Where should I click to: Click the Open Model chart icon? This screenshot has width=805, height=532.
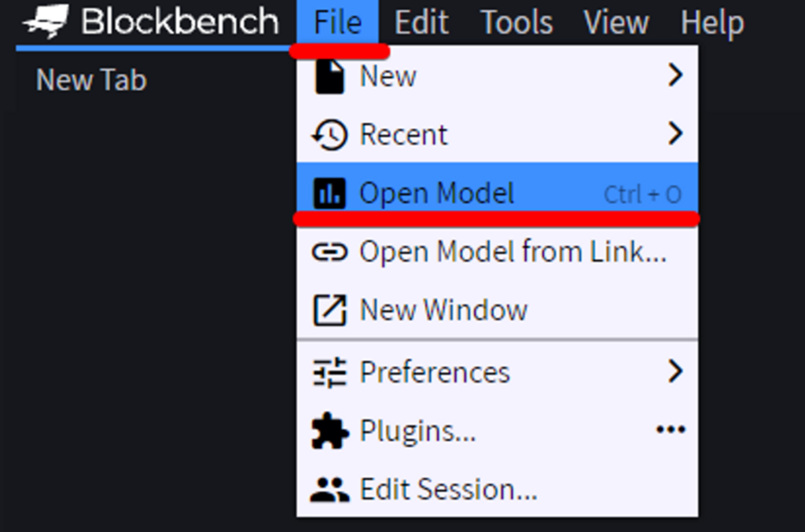point(329,193)
